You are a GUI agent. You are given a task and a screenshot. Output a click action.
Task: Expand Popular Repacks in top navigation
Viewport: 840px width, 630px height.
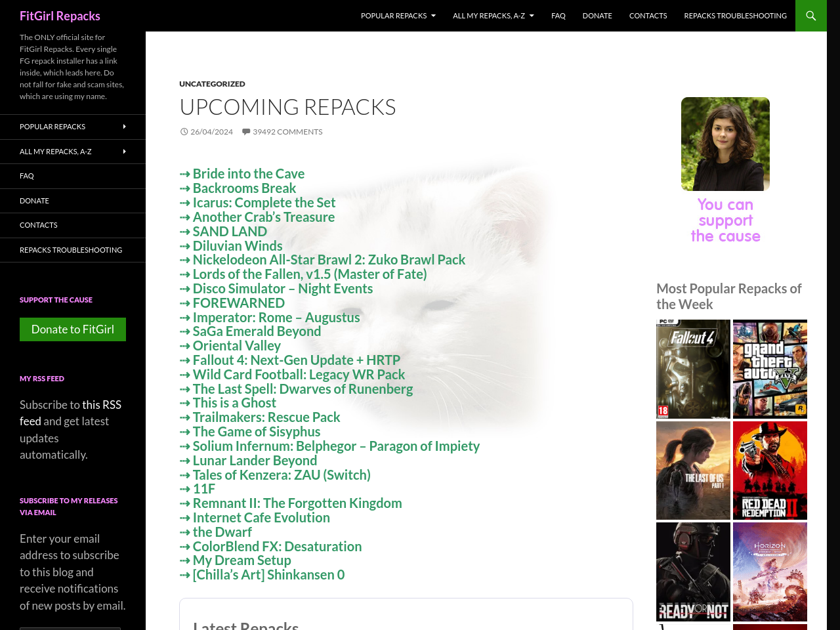click(398, 16)
